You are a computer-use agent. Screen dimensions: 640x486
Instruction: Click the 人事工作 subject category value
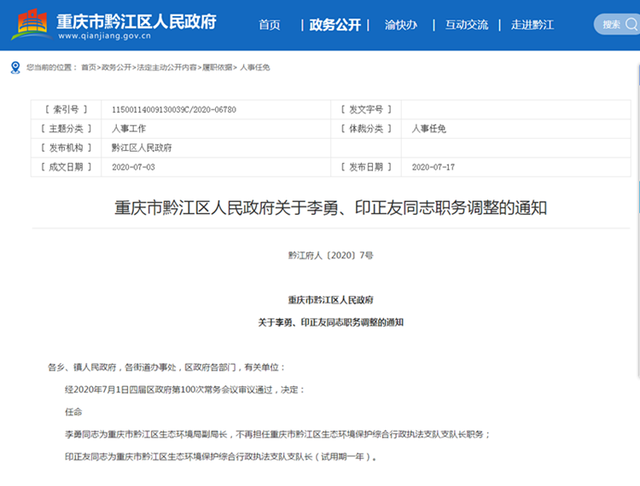[x=130, y=128]
